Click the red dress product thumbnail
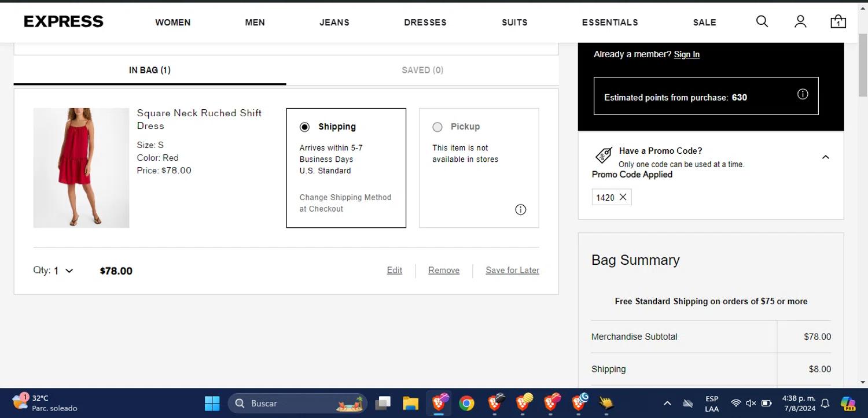This screenshot has width=868, height=418. 81,168
